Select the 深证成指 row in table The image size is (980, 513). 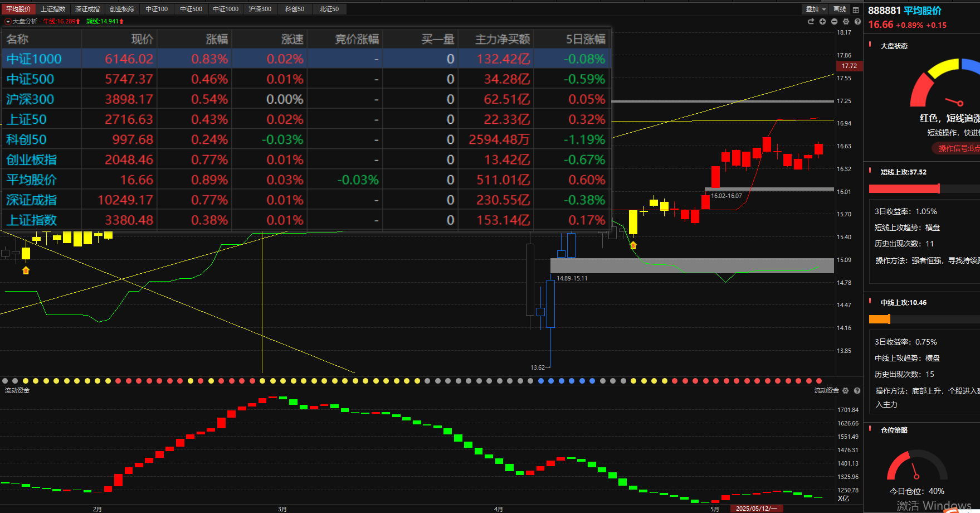[x=307, y=200]
